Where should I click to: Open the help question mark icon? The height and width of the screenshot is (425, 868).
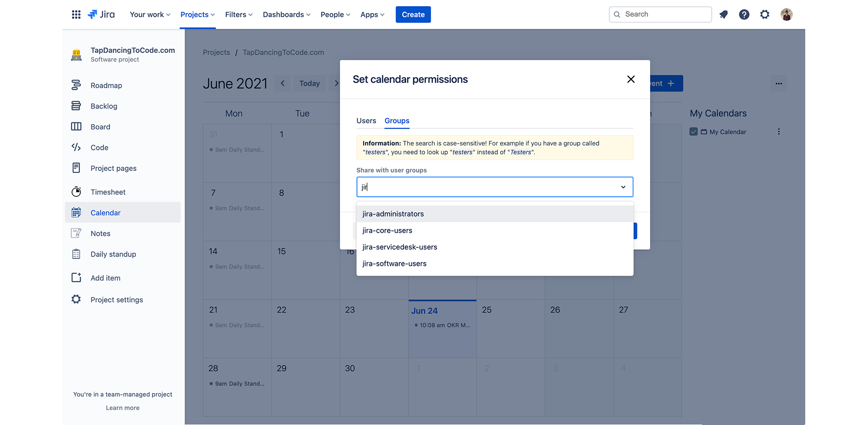click(x=744, y=15)
